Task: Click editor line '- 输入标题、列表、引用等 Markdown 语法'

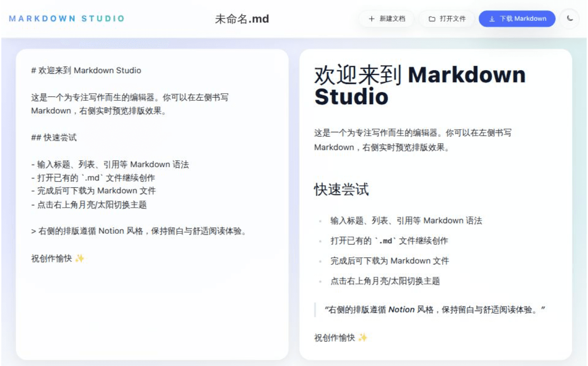Action: pos(110,165)
